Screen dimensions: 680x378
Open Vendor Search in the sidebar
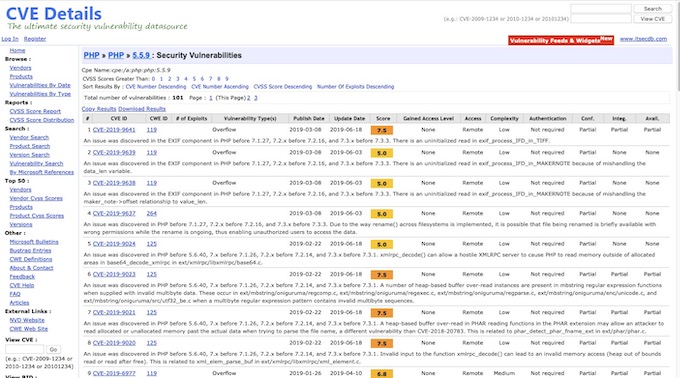coord(29,137)
